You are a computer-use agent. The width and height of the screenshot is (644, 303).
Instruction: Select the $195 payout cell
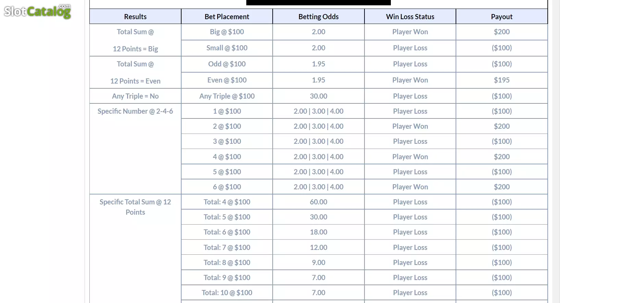pos(502,80)
